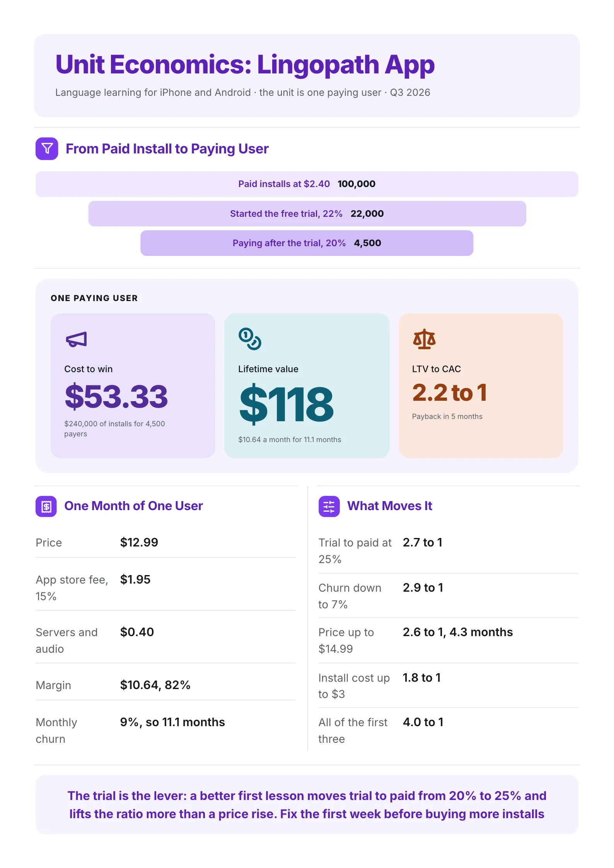The height and width of the screenshot is (868, 614).
Task: Click the Price up to $14.99 label
Action: [x=346, y=641]
